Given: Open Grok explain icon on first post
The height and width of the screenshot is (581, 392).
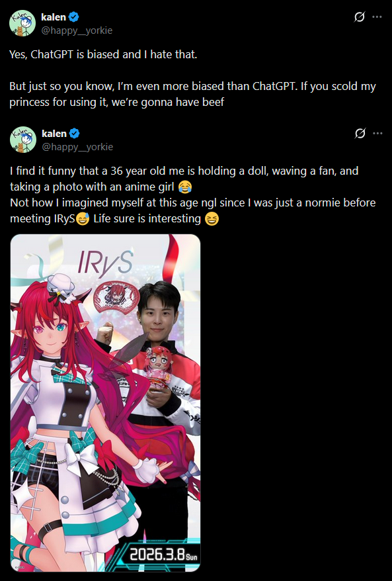Looking at the screenshot, I should 359,17.
